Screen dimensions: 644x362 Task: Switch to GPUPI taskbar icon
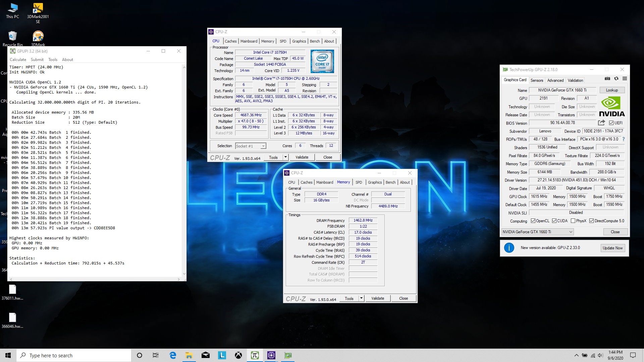point(255,355)
